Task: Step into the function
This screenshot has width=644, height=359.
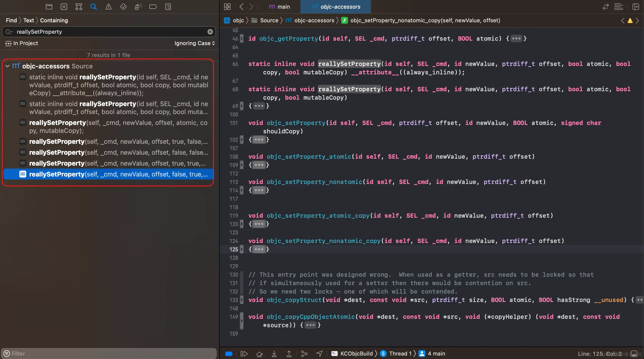Action: coord(274,354)
